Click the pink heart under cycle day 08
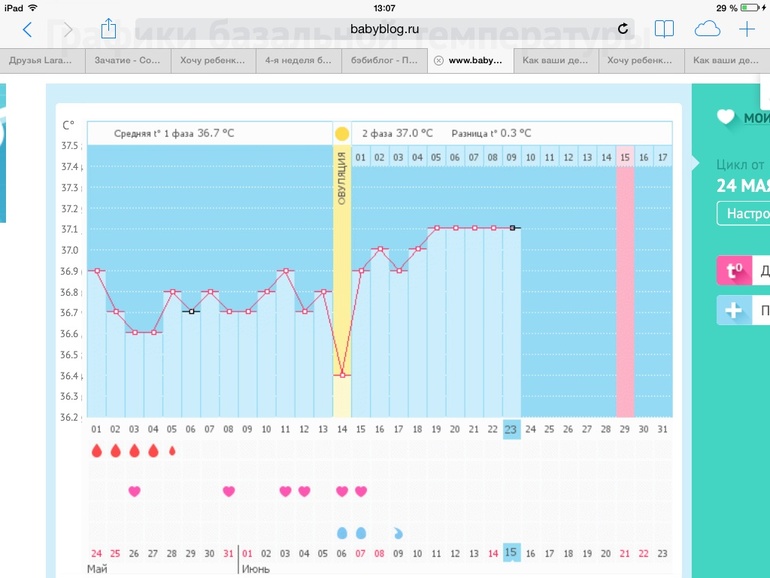 (x=229, y=491)
